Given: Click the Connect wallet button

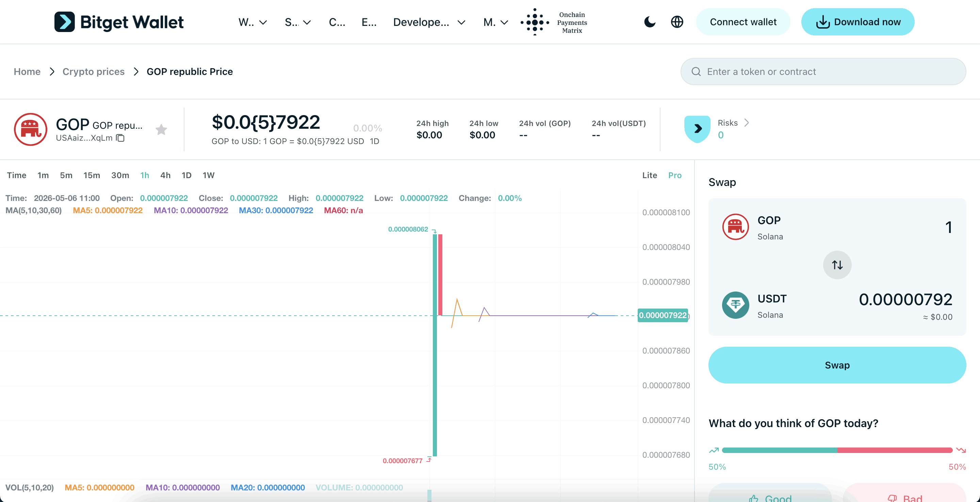Looking at the screenshot, I should pos(743,22).
